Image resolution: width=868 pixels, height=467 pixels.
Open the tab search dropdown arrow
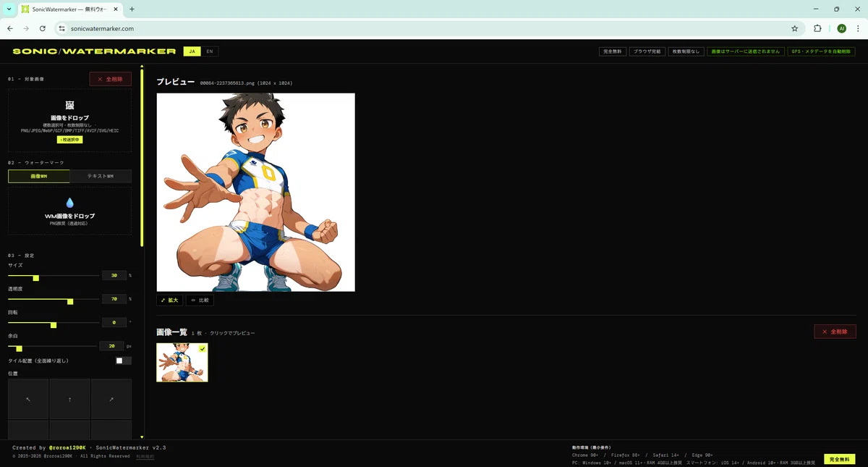(x=9, y=9)
